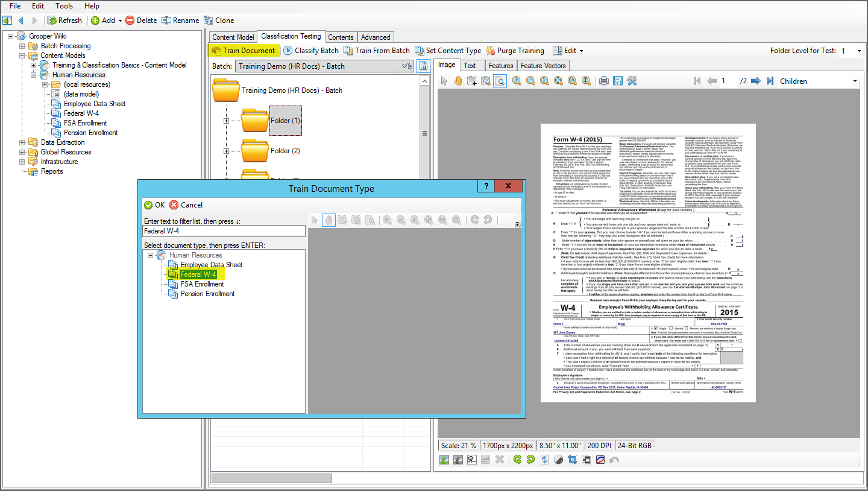
Task: Switch to the Feature Vectors tab
Action: tap(543, 66)
